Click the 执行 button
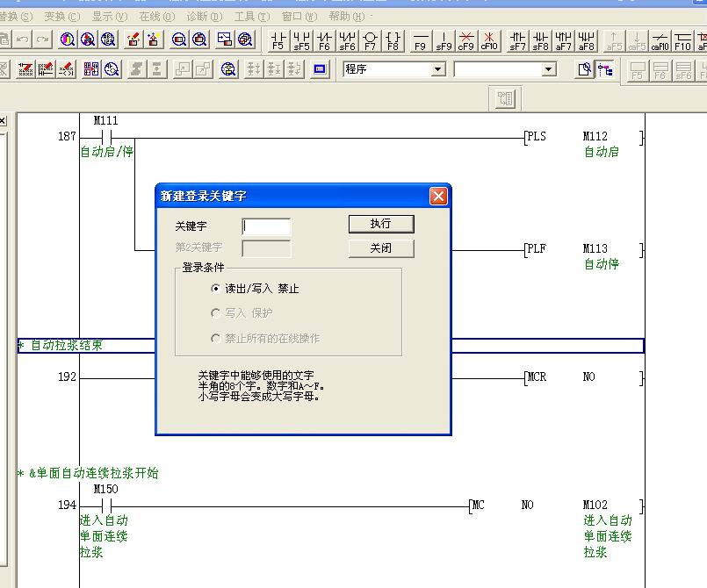This screenshot has height=588, width=707. (x=380, y=224)
